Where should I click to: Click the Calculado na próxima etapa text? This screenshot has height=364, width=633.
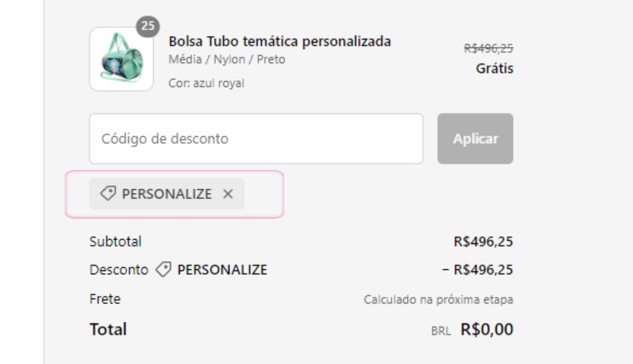(x=438, y=299)
